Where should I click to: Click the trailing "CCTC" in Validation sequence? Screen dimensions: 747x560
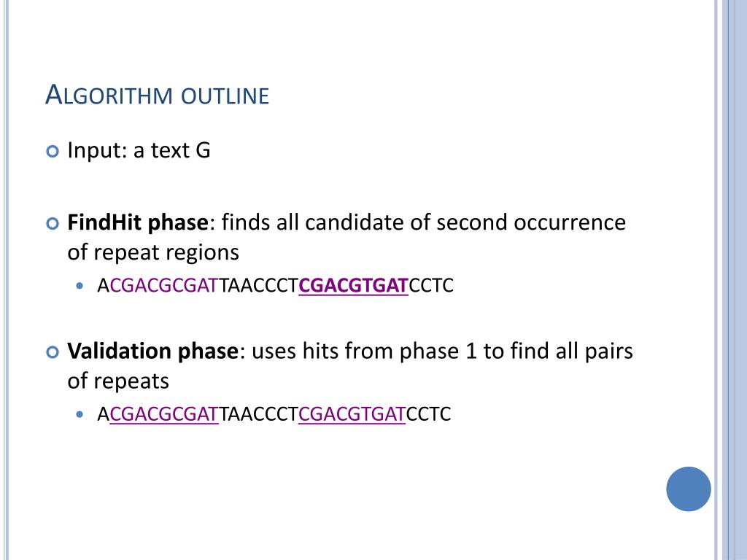coord(429,415)
